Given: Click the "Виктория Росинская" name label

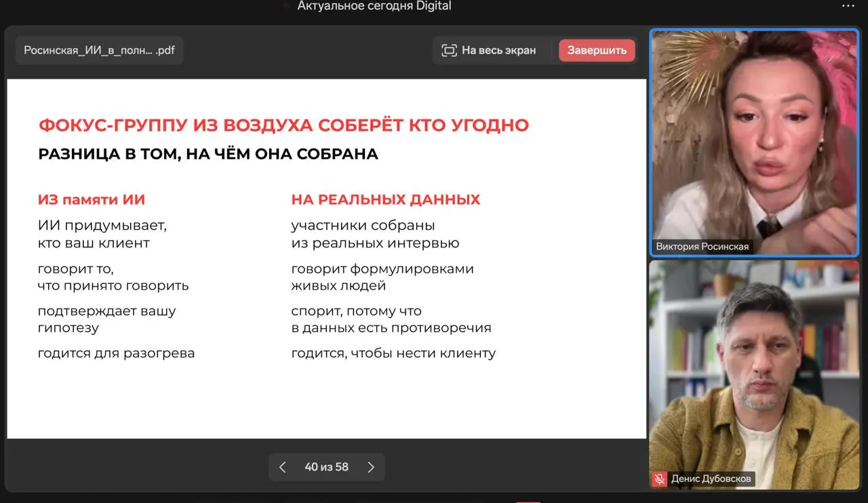Looking at the screenshot, I should (703, 247).
